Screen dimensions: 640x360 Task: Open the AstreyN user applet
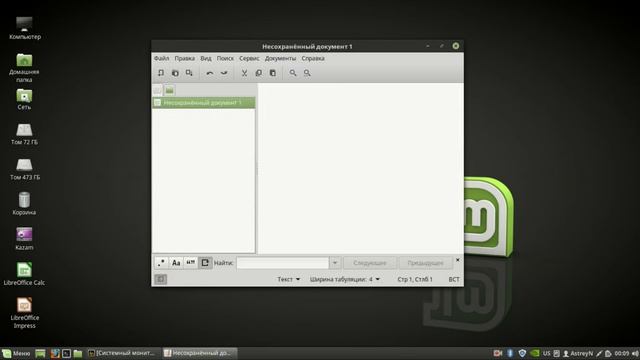[578, 353]
